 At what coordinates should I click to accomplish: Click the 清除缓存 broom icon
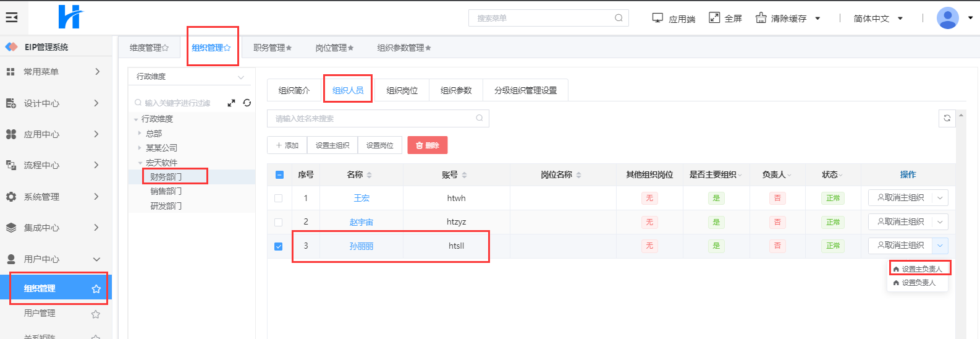coord(761,18)
